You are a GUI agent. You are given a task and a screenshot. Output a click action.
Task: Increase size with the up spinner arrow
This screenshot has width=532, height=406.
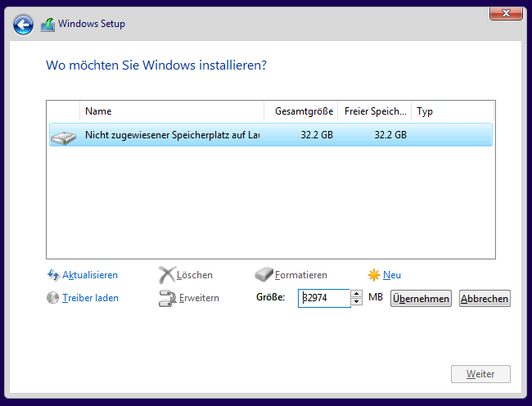[356, 294]
